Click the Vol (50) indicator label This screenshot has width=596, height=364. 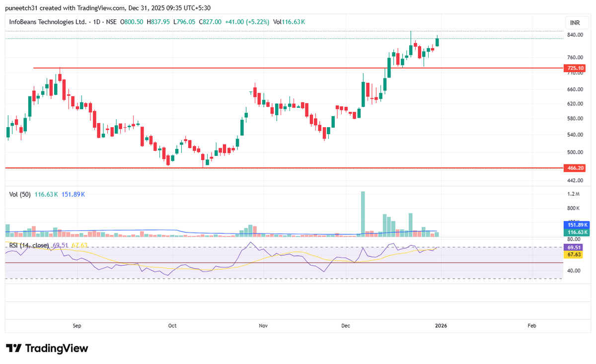coord(20,195)
